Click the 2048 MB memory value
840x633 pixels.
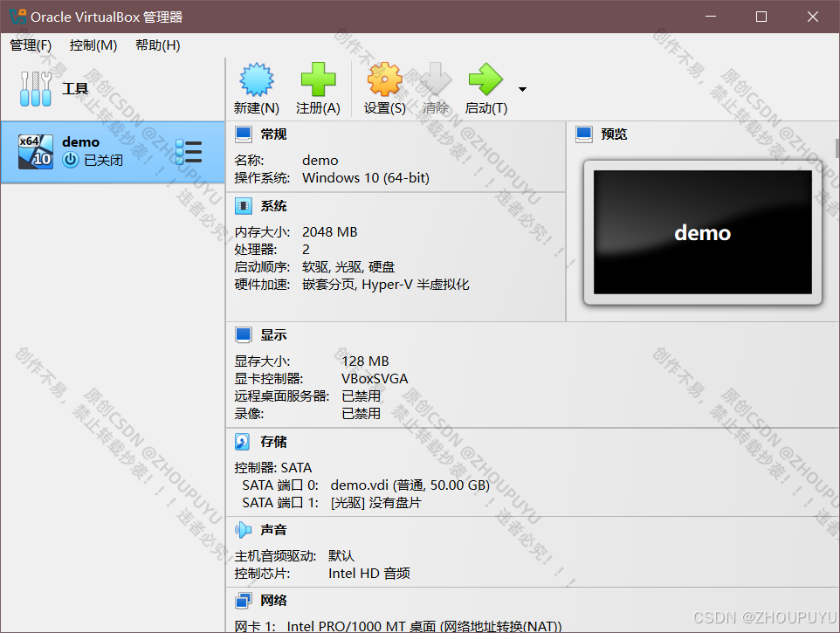[329, 232]
